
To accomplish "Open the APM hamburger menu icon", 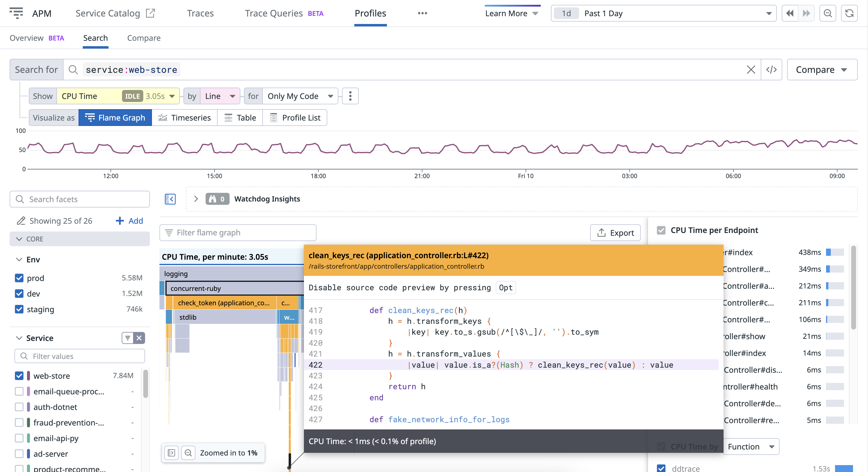I will (x=16, y=13).
